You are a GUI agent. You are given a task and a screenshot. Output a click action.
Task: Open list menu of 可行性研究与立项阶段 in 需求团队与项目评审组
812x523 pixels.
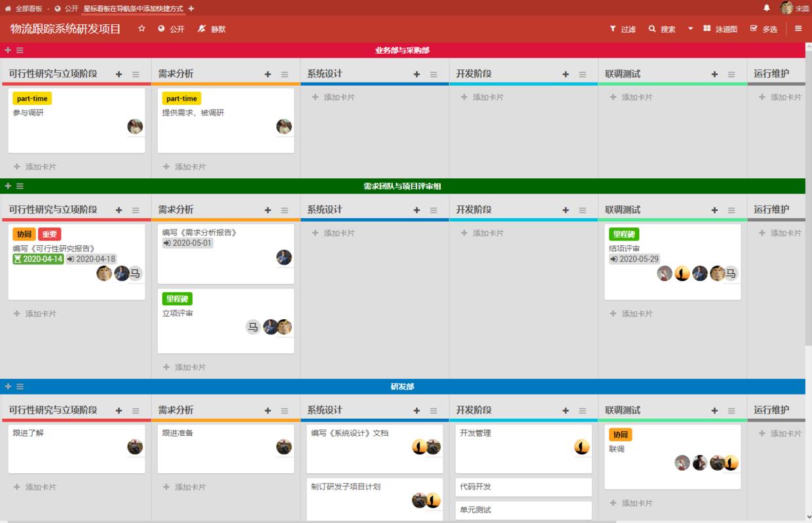tap(136, 210)
